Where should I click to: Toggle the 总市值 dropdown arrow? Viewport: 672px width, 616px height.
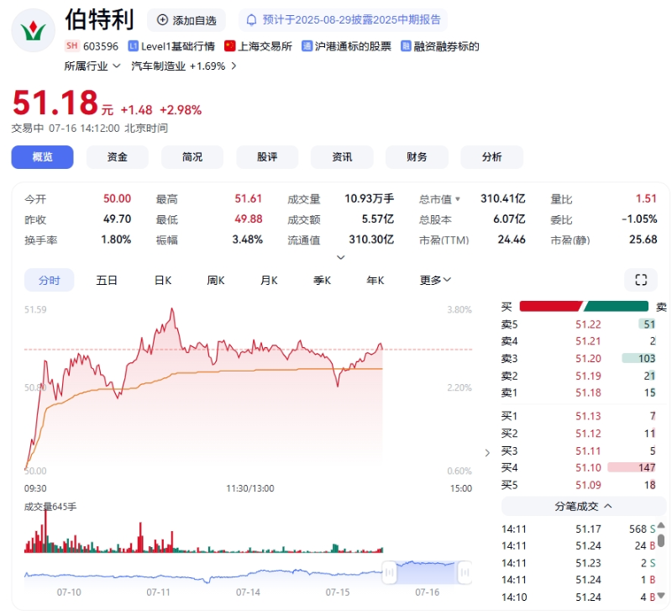[x=458, y=199]
